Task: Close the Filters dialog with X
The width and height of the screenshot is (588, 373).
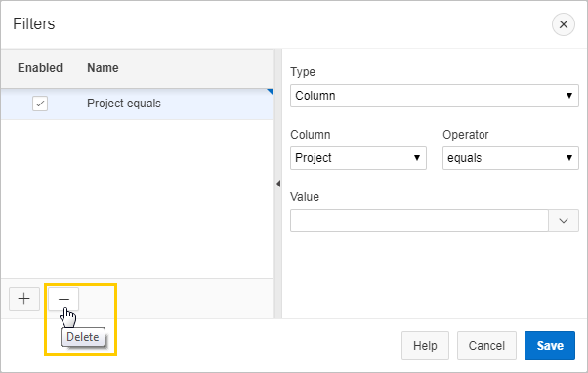Action: [x=564, y=24]
